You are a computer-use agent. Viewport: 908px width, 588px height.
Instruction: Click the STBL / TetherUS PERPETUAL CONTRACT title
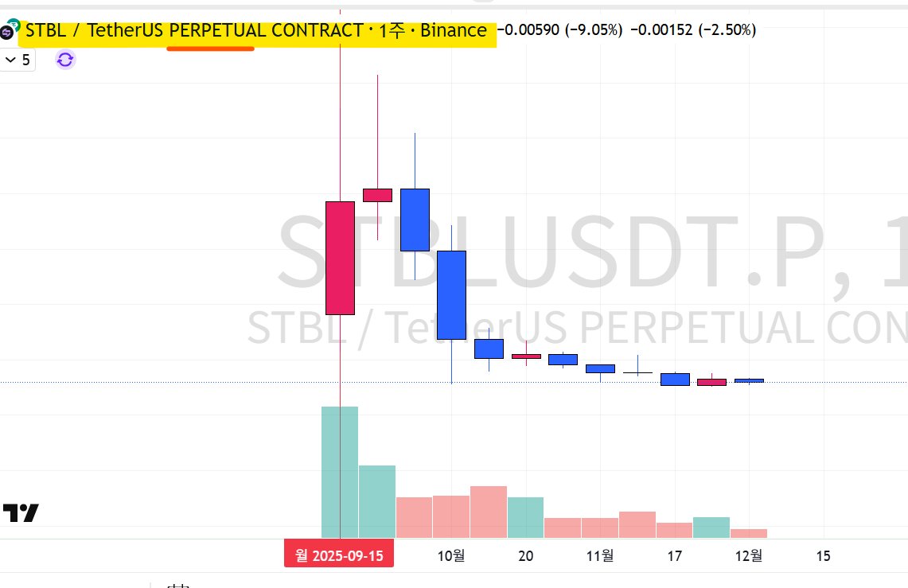(x=256, y=31)
